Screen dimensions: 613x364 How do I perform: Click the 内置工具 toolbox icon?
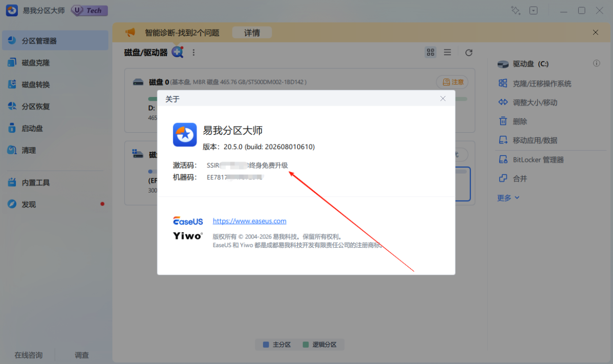[12, 182]
